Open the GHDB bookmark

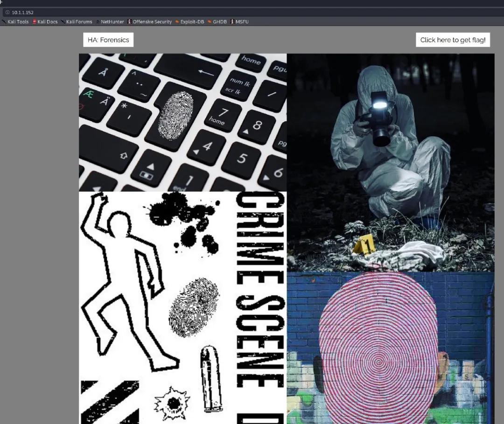point(217,22)
